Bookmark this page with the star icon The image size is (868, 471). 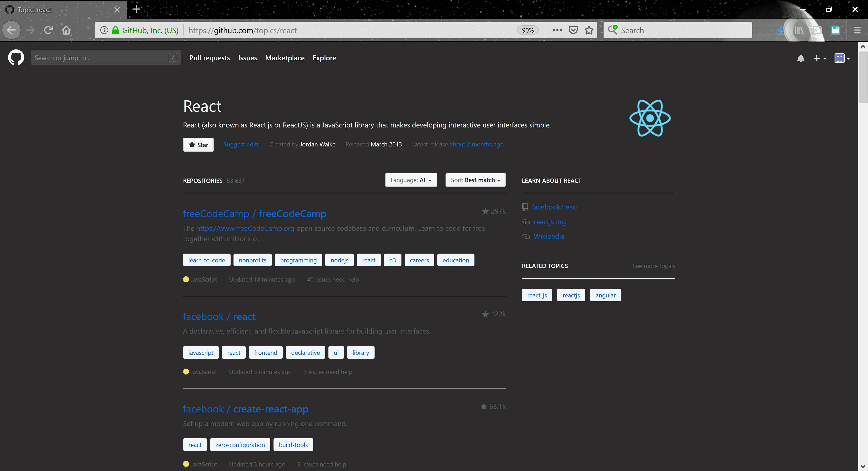point(589,30)
